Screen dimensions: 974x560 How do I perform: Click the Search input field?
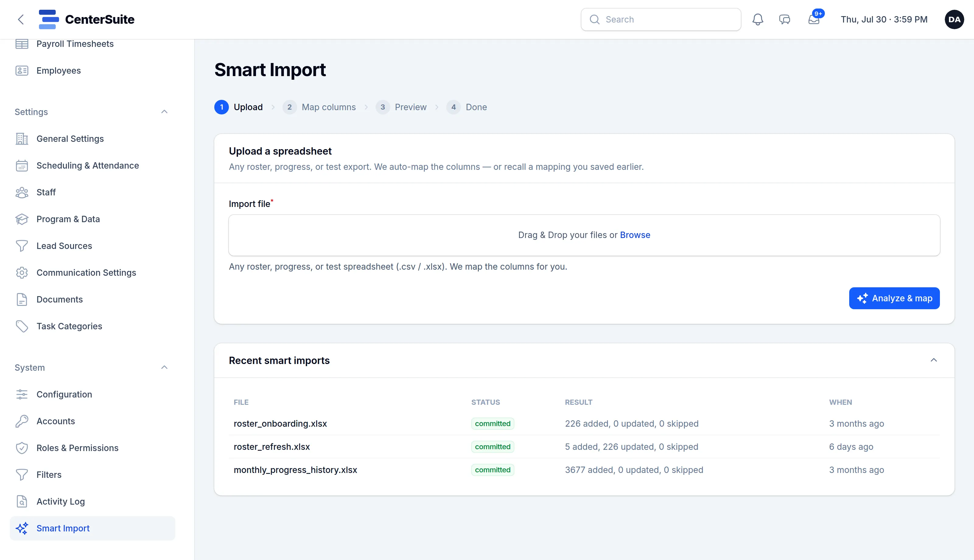(x=660, y=19)
